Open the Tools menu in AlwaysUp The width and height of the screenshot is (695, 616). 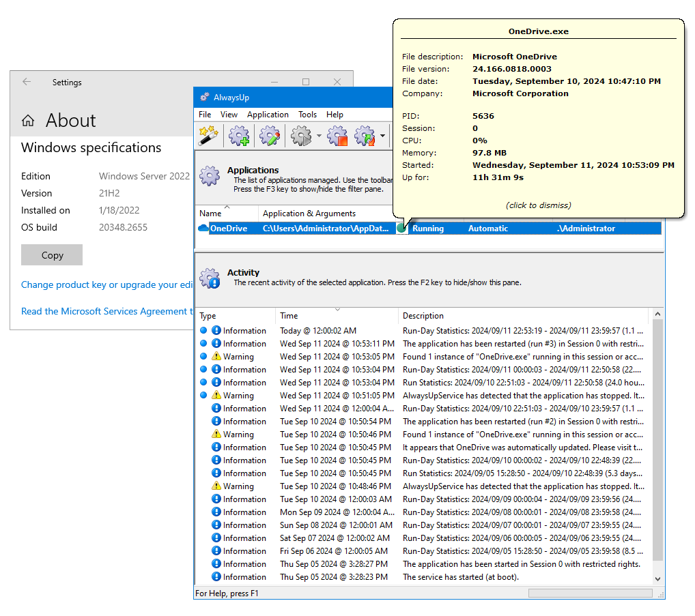307,114
